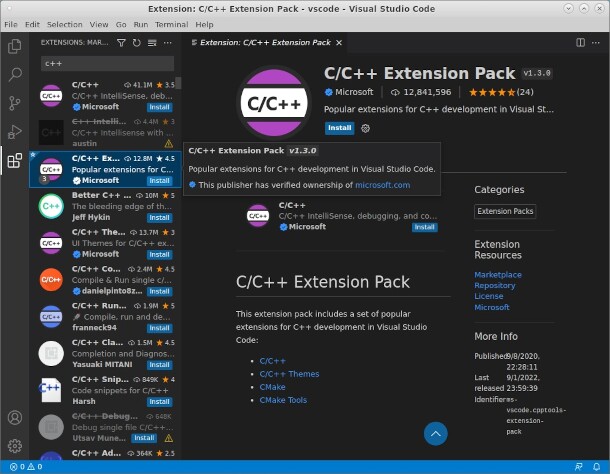Open the Accounts menu icon
The image size is (610, 474).
pyautogui.click(x=15, y=417)
